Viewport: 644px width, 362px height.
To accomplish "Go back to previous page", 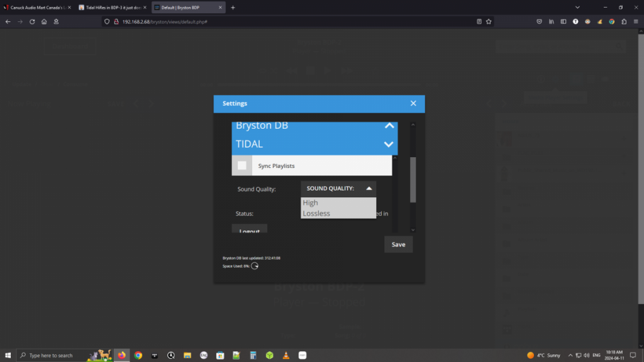I will [8, 22].
